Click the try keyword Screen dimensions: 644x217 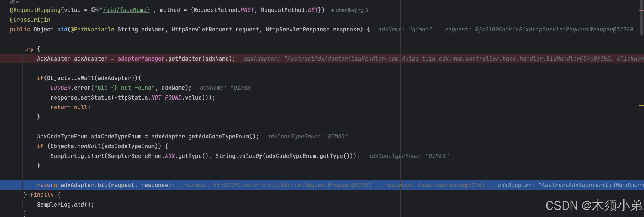28,49
